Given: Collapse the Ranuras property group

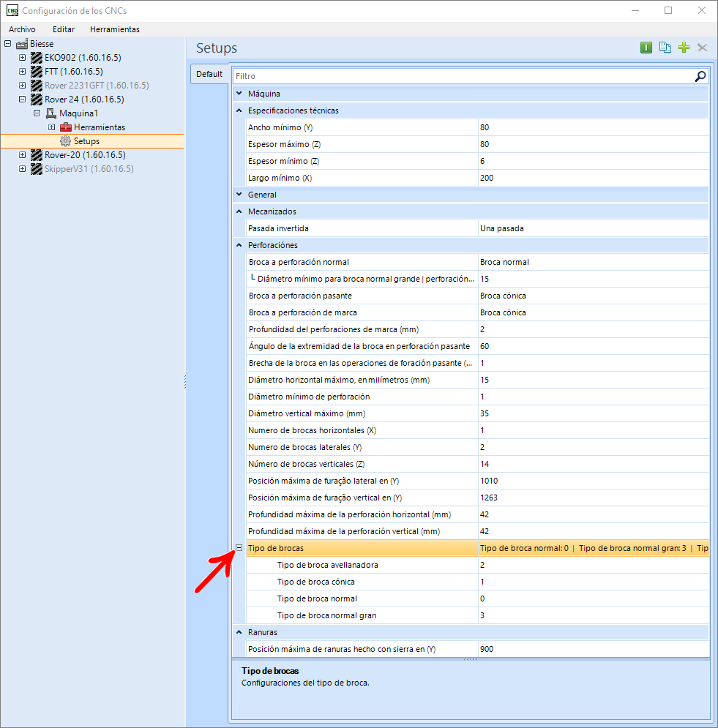Looking at the screenshot, I should pyautogui.click(x=239, y=632).
